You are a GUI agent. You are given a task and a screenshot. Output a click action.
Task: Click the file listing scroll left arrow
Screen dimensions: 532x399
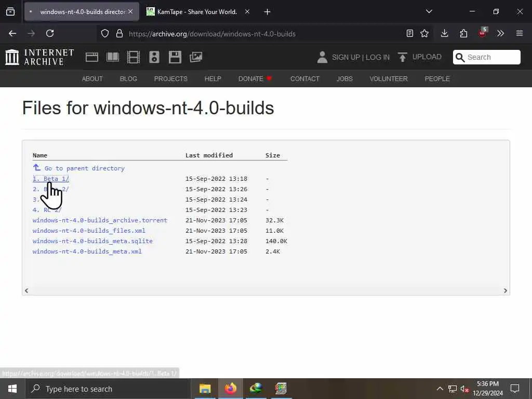tap(26, 290)
